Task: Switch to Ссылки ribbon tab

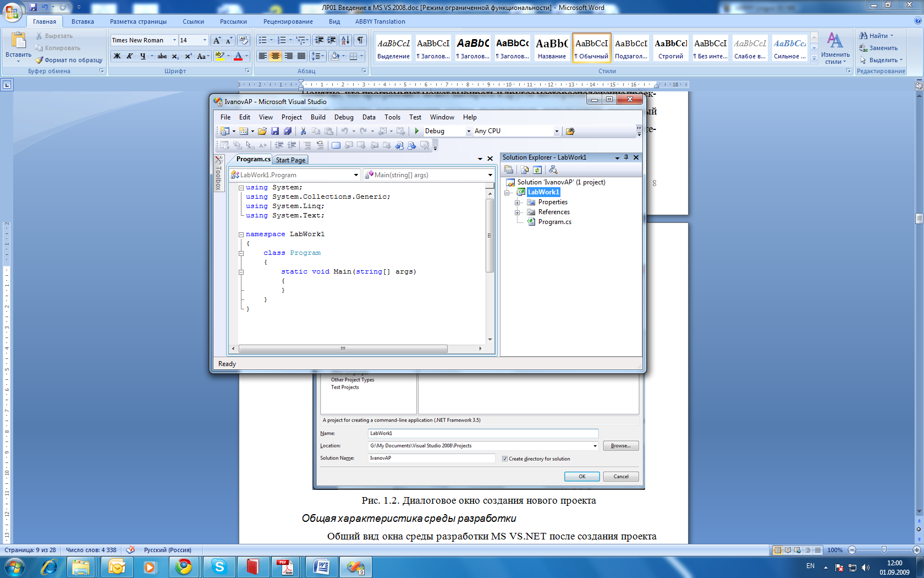Action: (x=193, y=21)
